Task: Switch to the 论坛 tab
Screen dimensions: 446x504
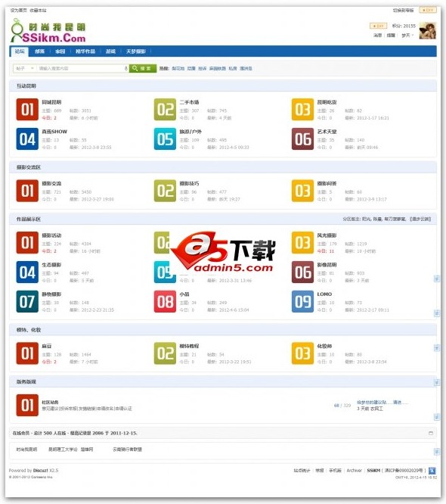Action: [x=20, y=51]
